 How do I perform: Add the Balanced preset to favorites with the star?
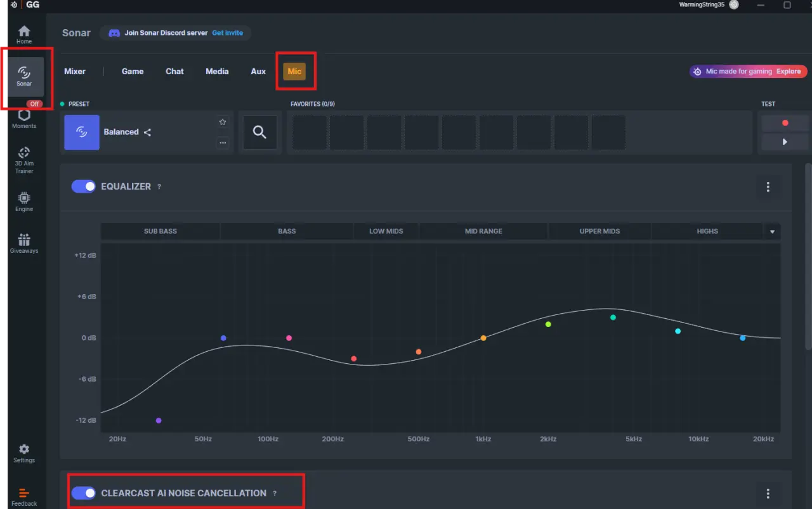(223, 122)
